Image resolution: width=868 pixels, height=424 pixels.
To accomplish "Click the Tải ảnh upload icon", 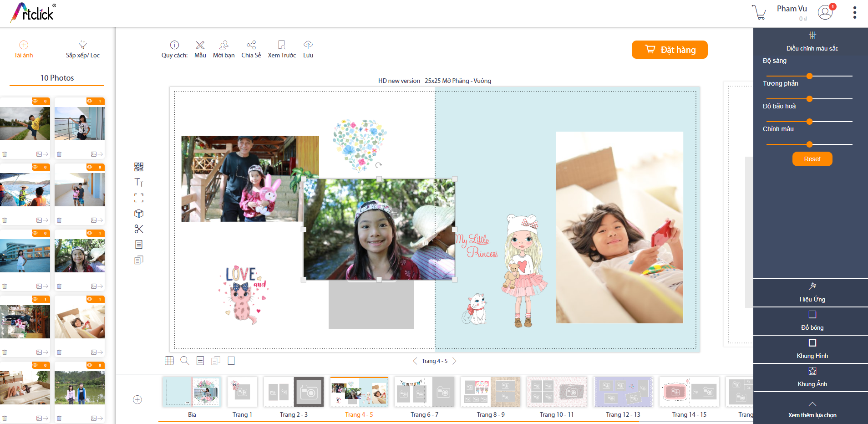I will [24, 45].
